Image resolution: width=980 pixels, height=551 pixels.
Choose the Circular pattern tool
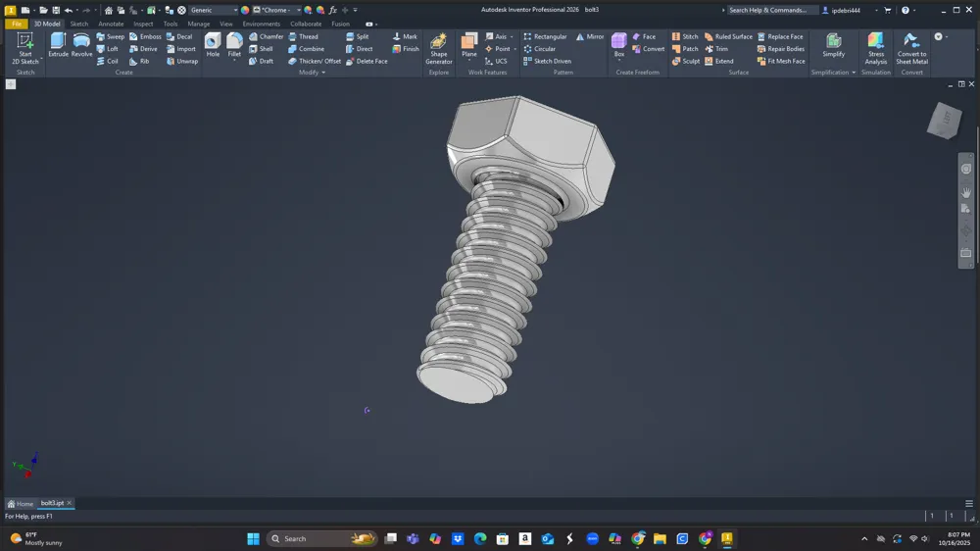coord(539,49)
